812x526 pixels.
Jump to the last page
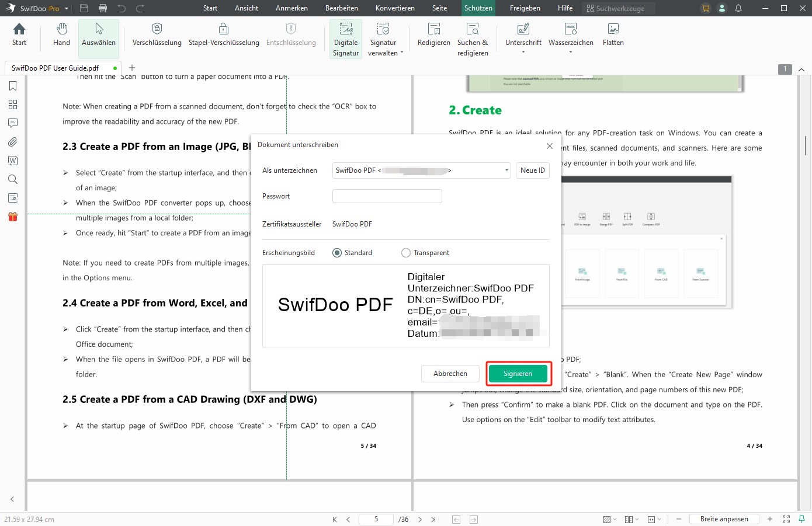[433, 519]
